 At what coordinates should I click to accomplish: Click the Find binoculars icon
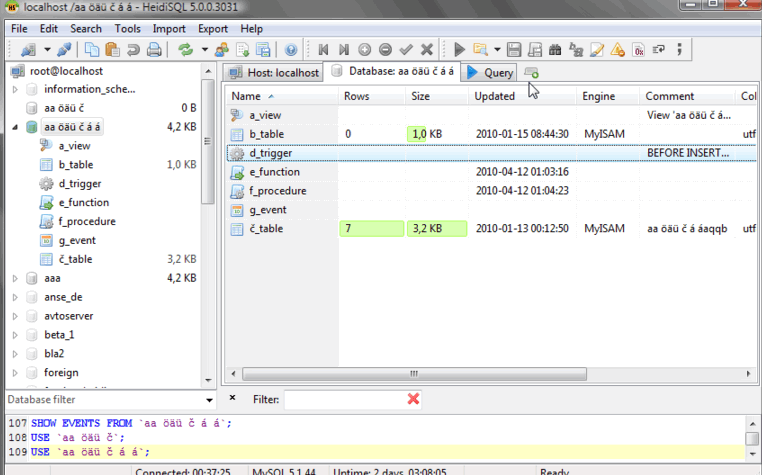coord(555,50)
